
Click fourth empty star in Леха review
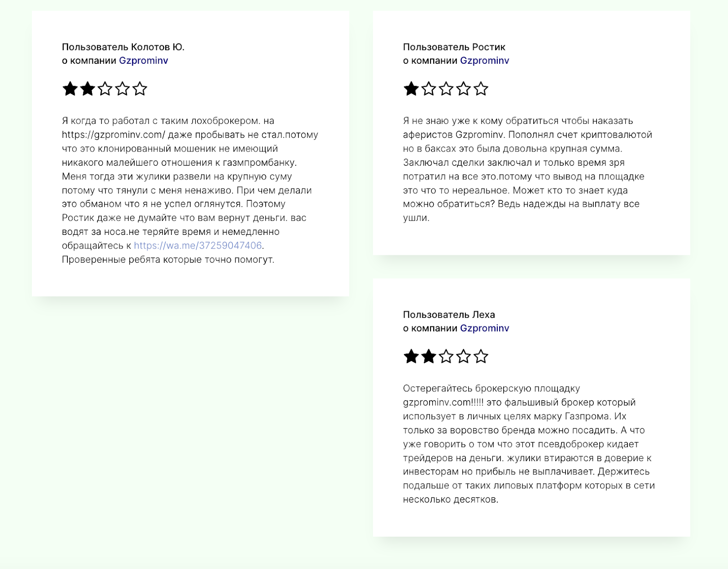(464, 356)
